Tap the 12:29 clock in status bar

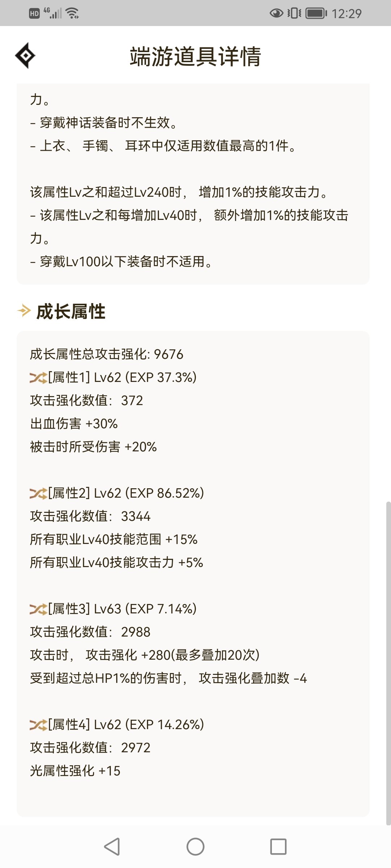click(346, 14)
